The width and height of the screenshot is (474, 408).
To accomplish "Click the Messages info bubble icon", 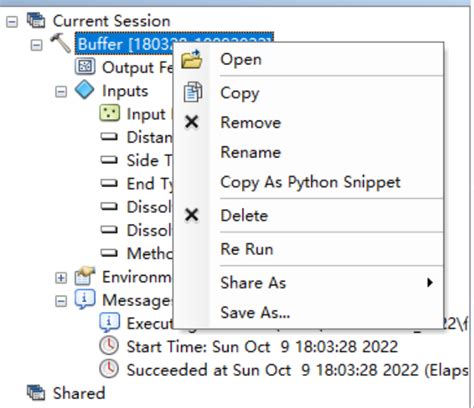I will tap(85, 299).
